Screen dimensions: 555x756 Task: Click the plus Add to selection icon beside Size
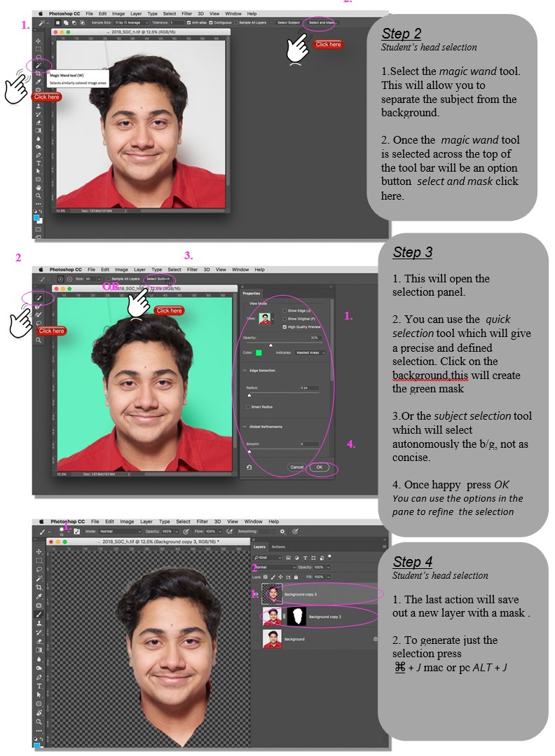(x=60, y=278)
